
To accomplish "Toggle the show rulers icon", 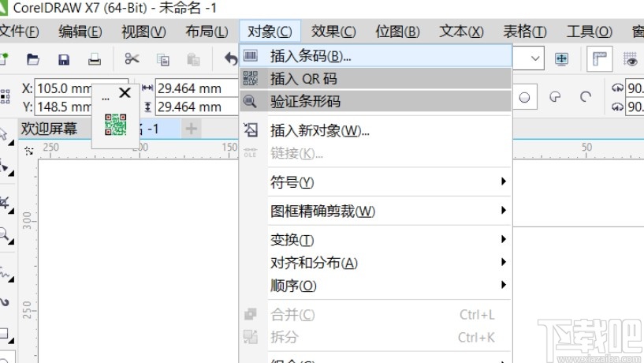I will point(600,58).
